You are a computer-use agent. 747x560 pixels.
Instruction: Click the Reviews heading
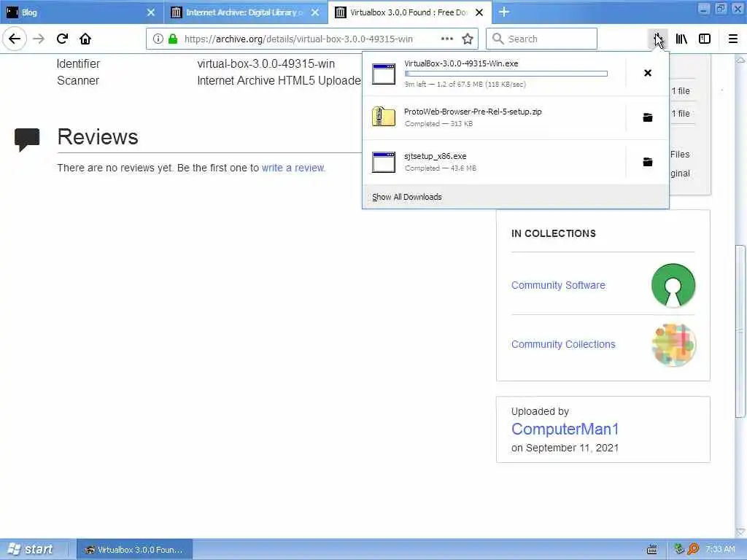pyautogui.click(x=98, y=136)
